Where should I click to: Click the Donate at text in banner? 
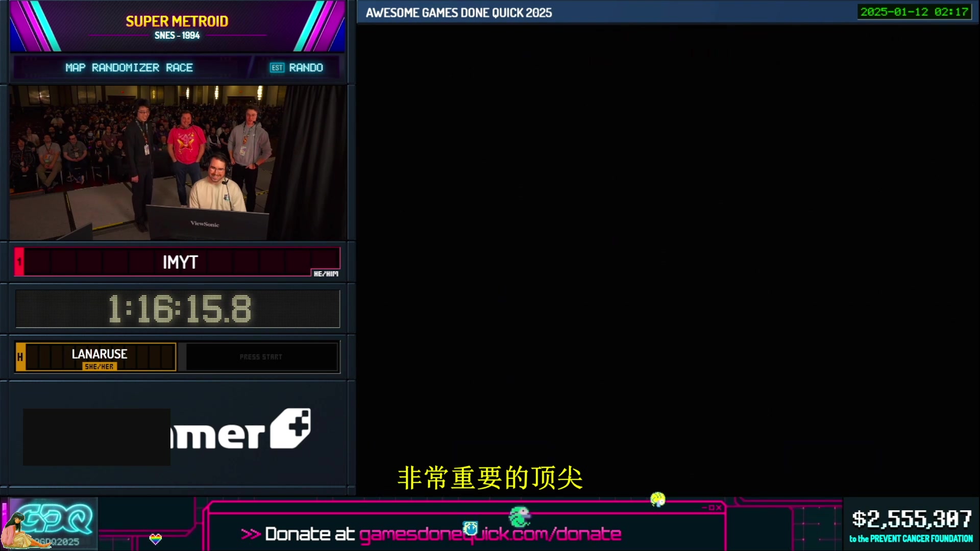tap(310, 534)
